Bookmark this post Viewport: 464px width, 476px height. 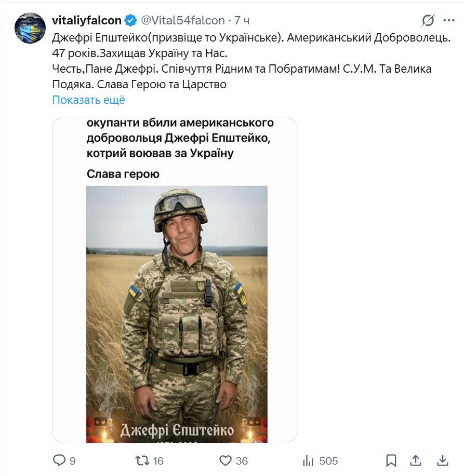coord(391,460)
